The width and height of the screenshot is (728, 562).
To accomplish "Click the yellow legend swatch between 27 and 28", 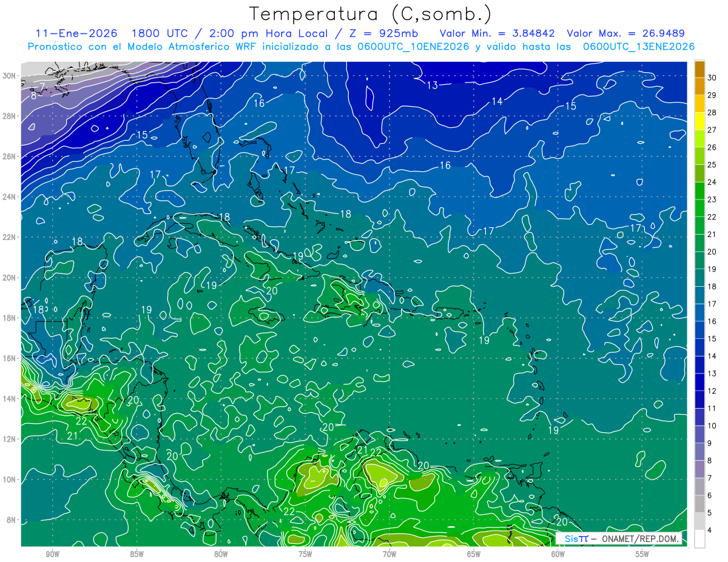I will 700,121.
